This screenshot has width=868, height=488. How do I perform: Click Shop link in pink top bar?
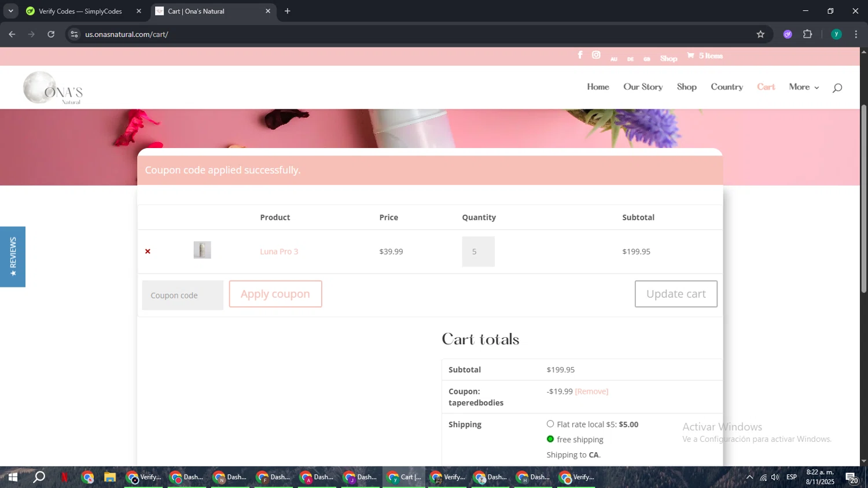coord(668,58)
